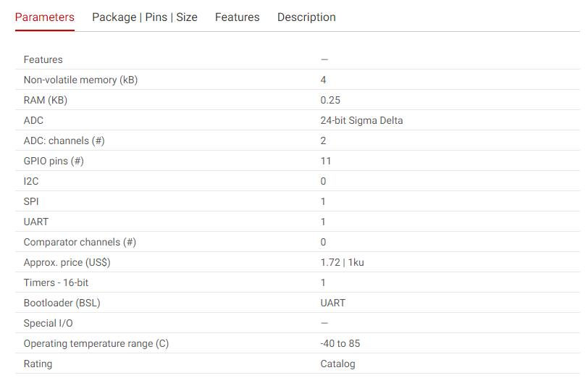Click the Comparator channels (#) label

[x=80, y=242]
